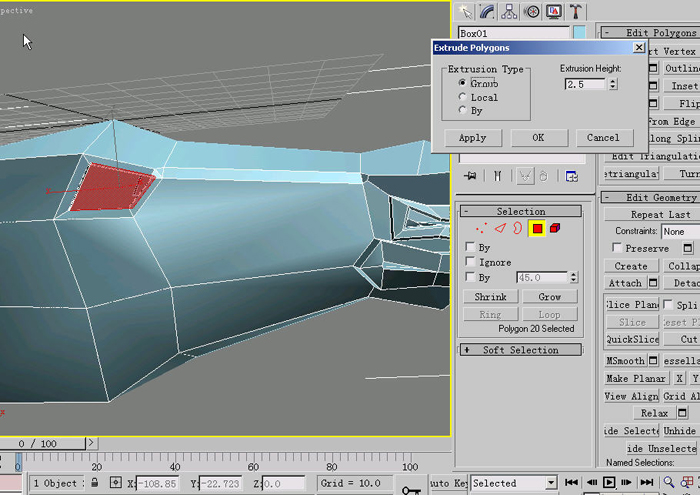
Task: Toggle the Split checkbox
Action: (668, 305)
